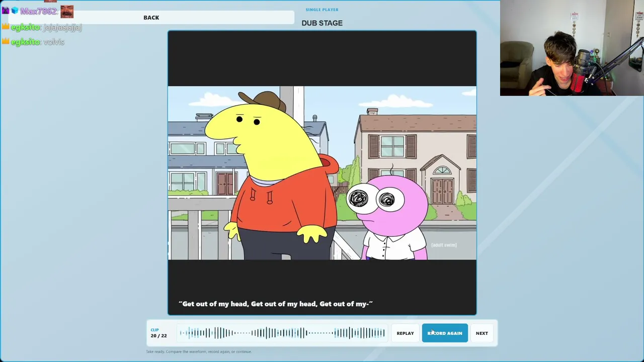Click the SINGLE PLAYER label
The image size is (644, 362).
[x=322, y=10]
